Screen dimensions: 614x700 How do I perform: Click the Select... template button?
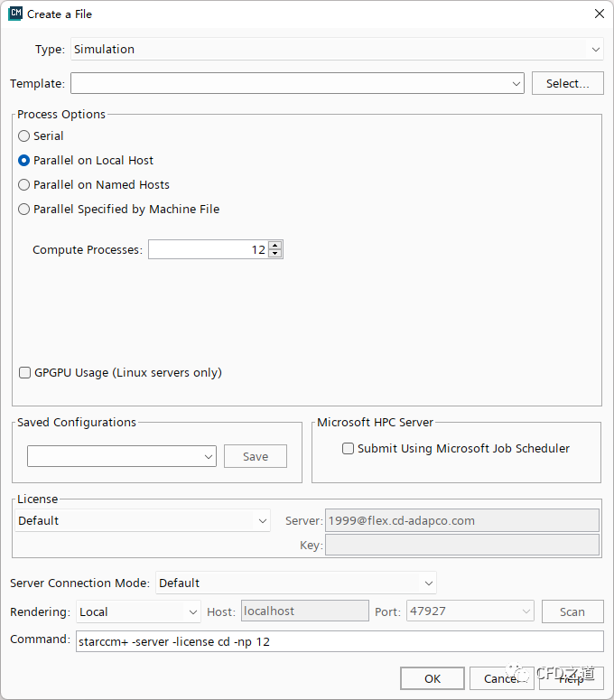567,84
